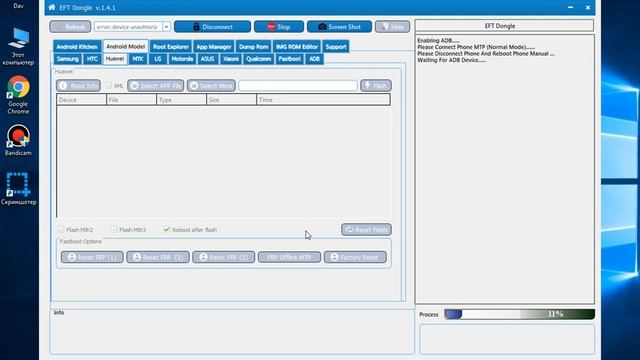Click the Refresh button
The image size is (640, 360).
tap(70, 27)
